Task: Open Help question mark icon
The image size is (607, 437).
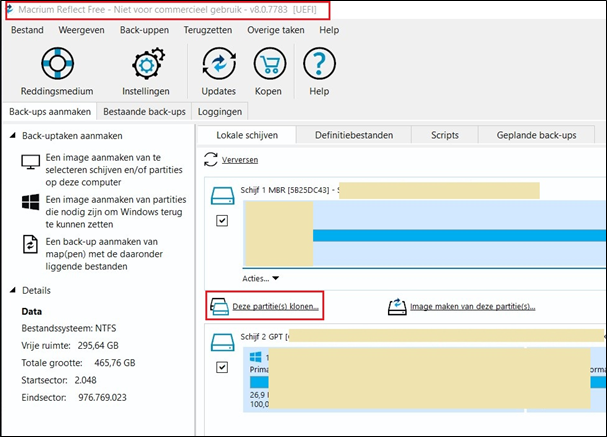Action: click(318, 65)
